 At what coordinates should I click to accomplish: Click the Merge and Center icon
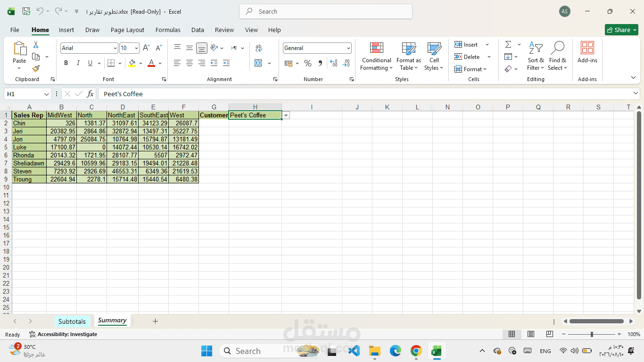258,63
